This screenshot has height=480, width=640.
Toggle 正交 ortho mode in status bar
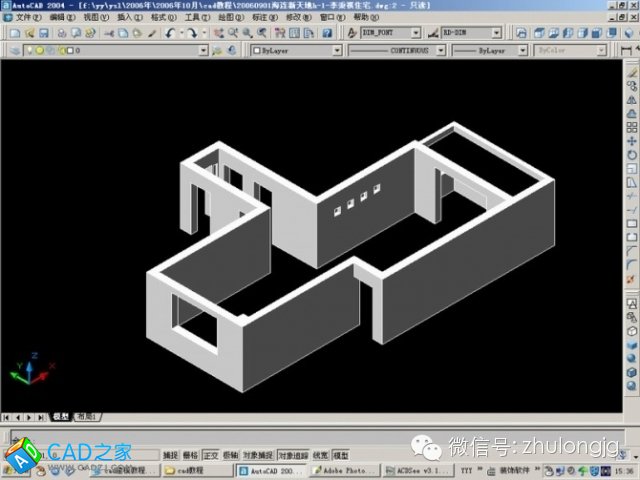pos(211,455)
